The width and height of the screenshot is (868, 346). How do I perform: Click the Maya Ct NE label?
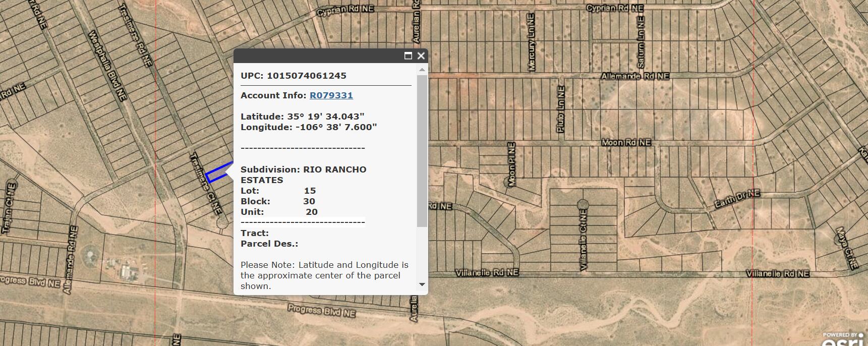click(846, 248)
